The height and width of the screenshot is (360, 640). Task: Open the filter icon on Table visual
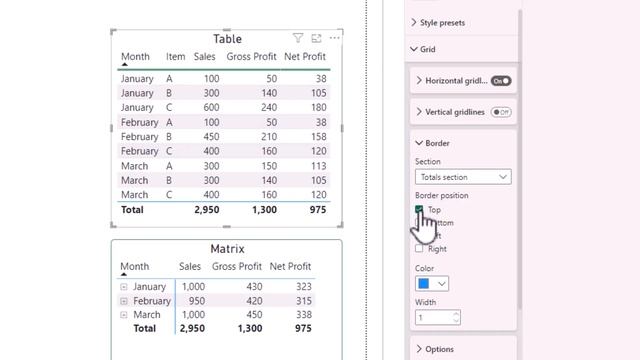pos(298,38)
